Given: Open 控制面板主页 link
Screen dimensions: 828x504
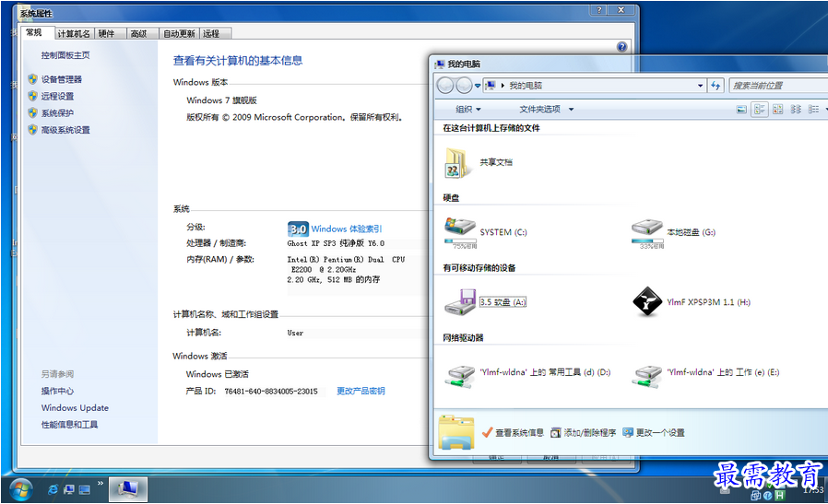Looking at the screenshot, I should click(x=65, y=55).
